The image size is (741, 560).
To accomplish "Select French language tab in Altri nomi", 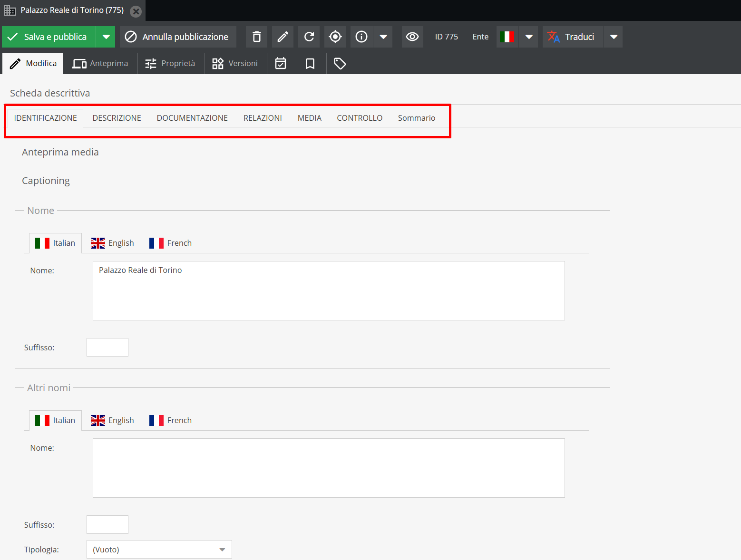I will (170, 420).
